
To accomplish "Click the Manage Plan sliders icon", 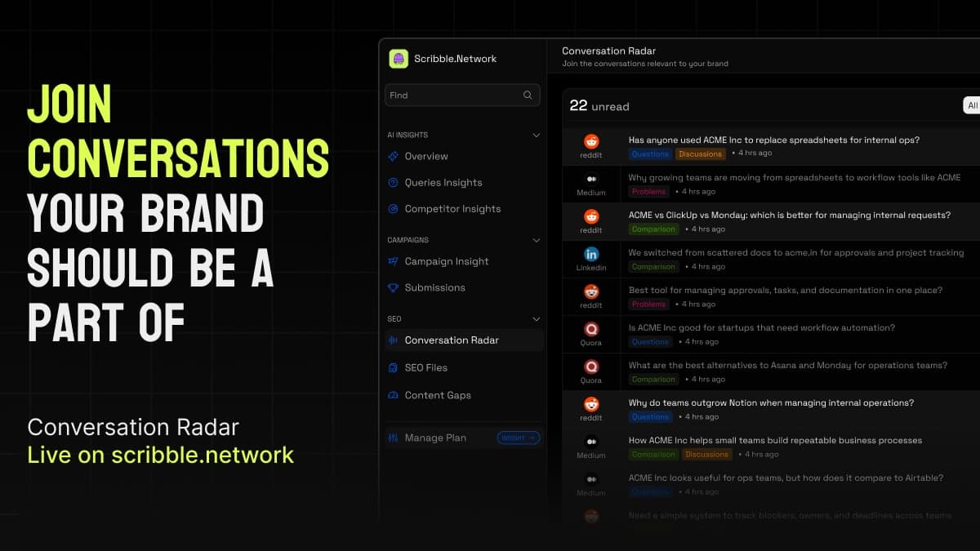I will [x=394, y=438].
